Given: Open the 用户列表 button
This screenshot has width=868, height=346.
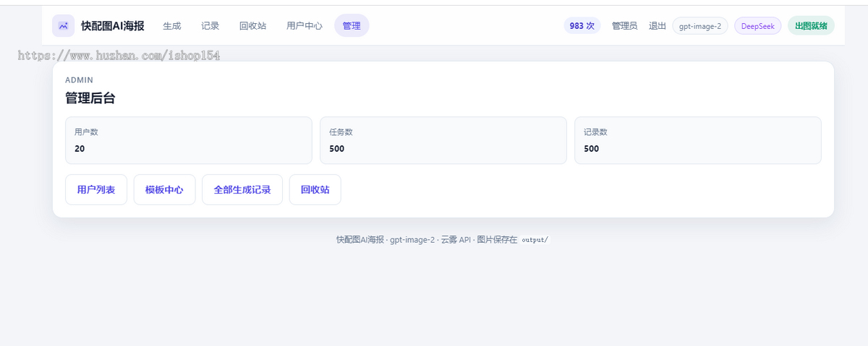Looking at the screenshot, I should [x=96, y=190].
